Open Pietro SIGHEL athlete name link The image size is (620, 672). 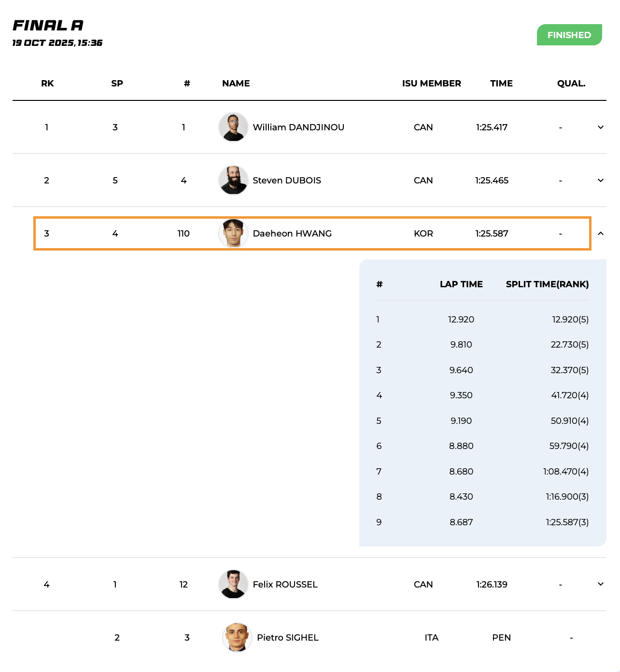(287, 638)
